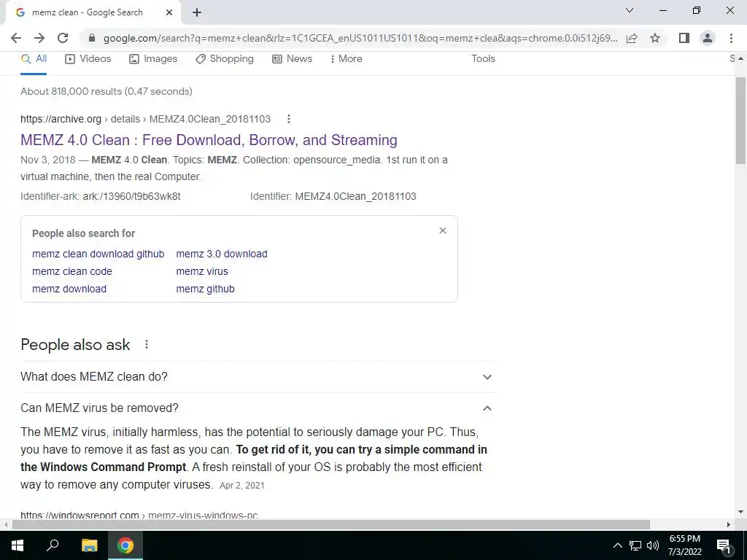Open the tab search dropdown arrow
Screen dimensions: 747x560
click(630, 10)
